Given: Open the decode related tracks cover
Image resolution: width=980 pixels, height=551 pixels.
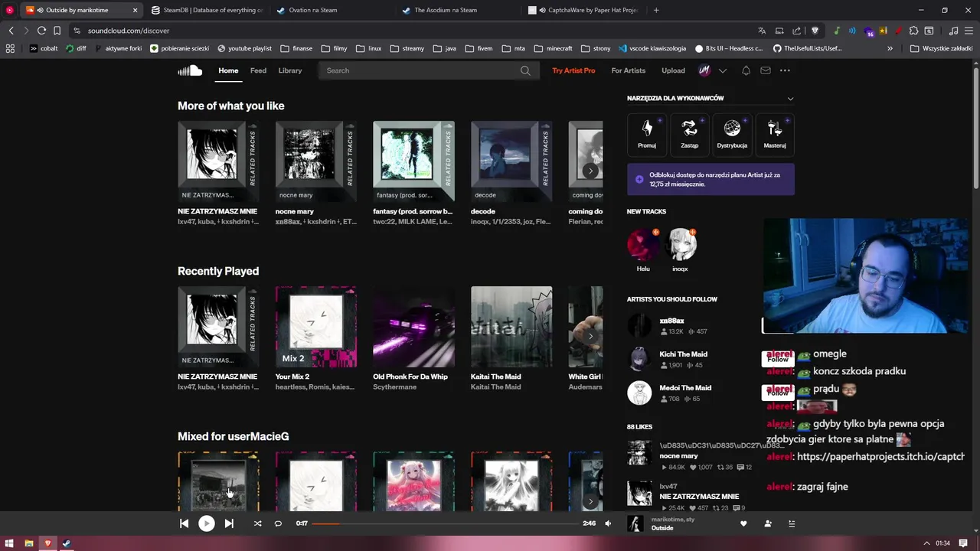Looking at the screenshot, I should tap(511, 161).
